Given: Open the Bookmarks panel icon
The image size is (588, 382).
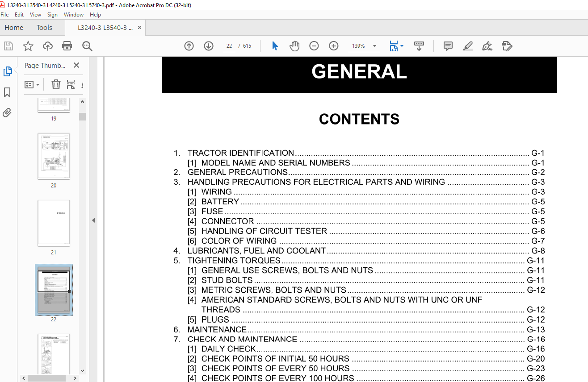Looking at the screenshot, I should pos(7,92).
